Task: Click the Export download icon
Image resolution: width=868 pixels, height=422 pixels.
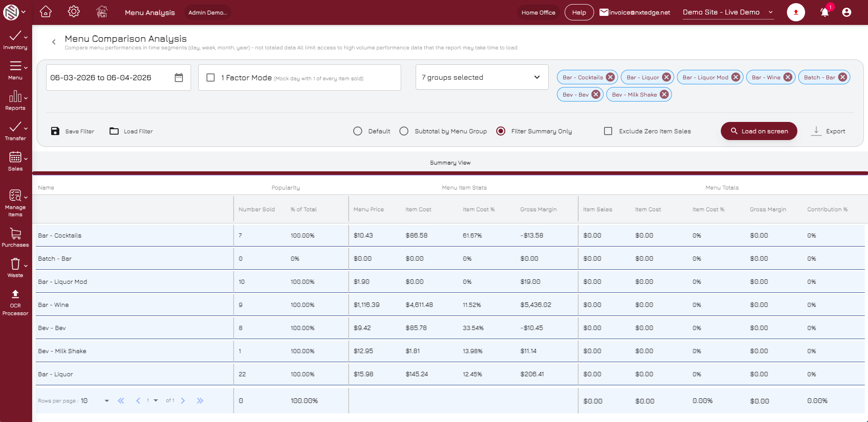Action: point(816,131)
